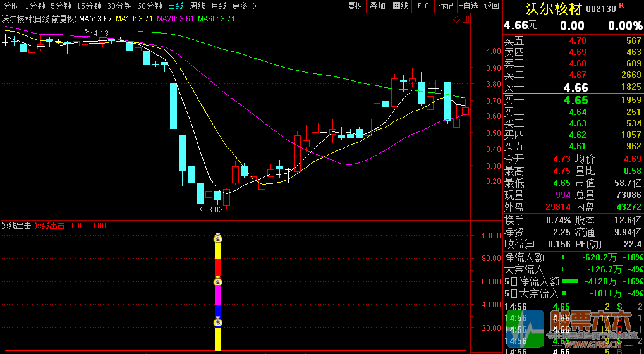
Task: Click the 卖一 ask price 4.66 row
Action: [573, 88]
